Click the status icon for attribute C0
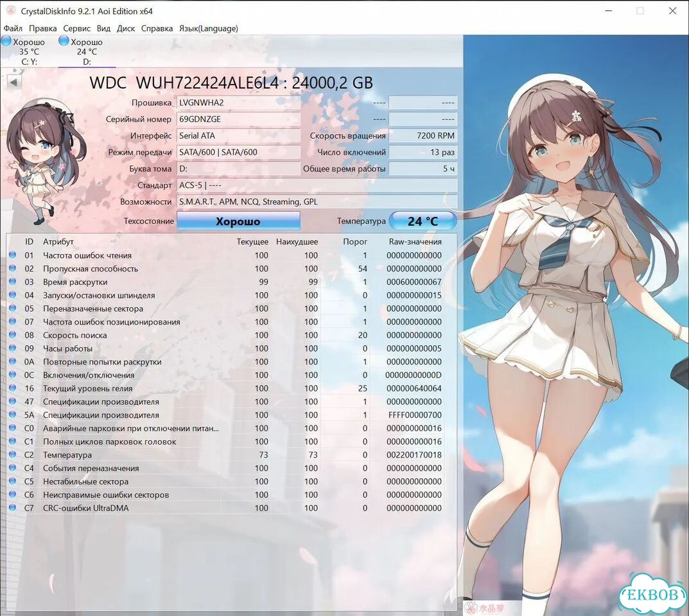 pos(12,427)
